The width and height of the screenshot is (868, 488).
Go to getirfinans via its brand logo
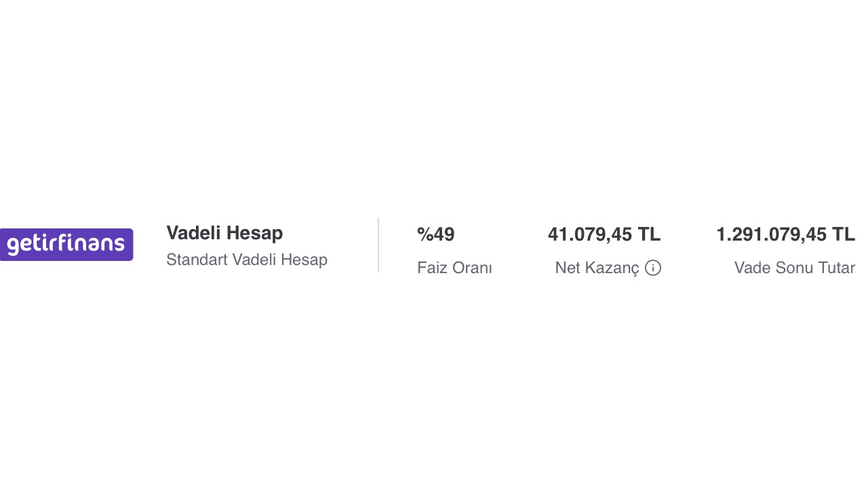pos(66,245)
